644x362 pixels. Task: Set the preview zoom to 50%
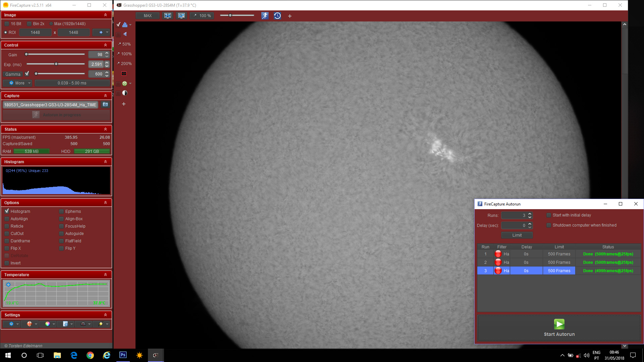pos(124,44)
